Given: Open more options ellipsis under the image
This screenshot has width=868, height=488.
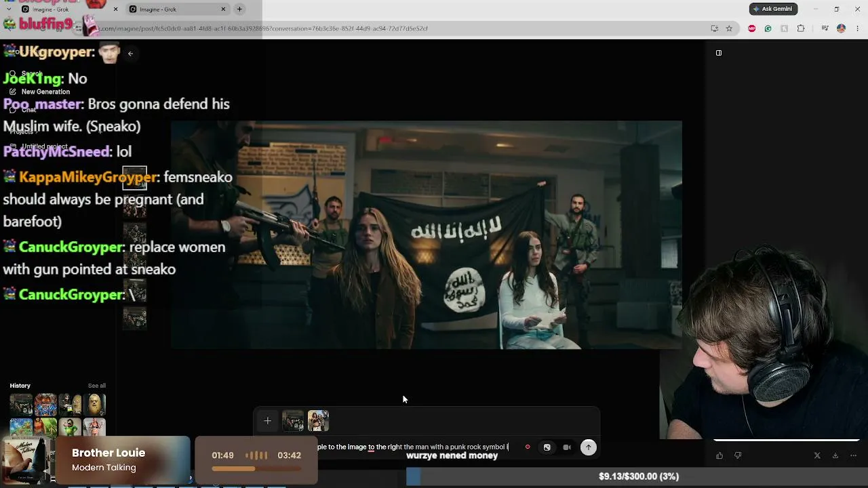Looking at the screenshot, I should tap(853, 455).
